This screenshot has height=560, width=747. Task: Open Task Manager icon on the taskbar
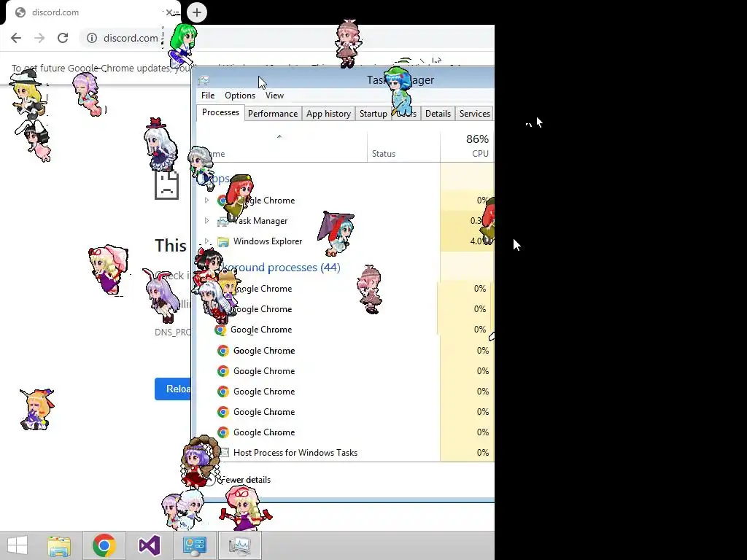[x=239, y=545]
